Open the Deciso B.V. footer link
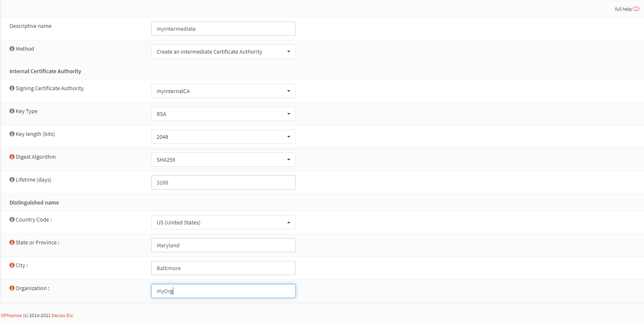The width and height of the screenshot is (644, 325). tap(62, 315)
